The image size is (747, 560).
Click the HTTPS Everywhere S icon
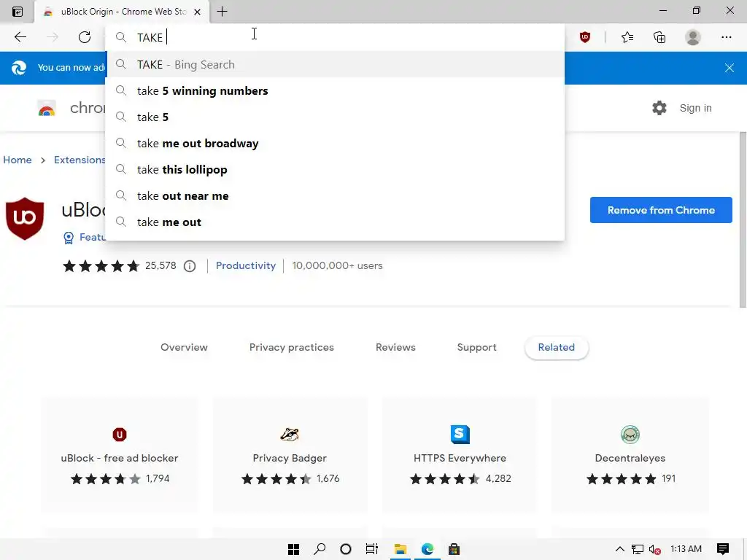point(460,435)
